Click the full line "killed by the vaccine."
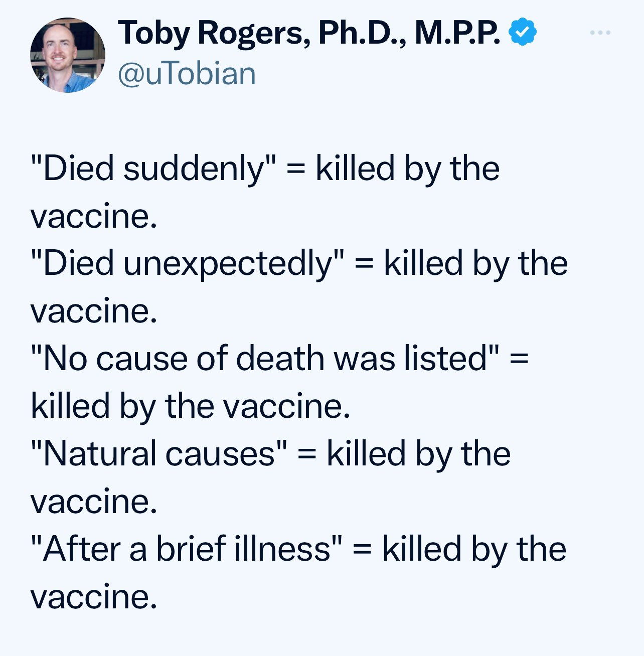The image size is (644, 656). (190, 406)
